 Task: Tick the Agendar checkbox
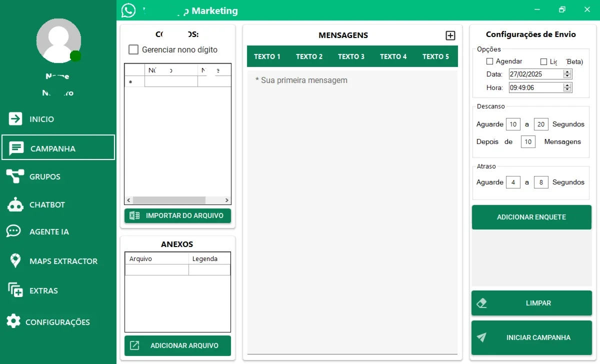(x=490, y=61)
